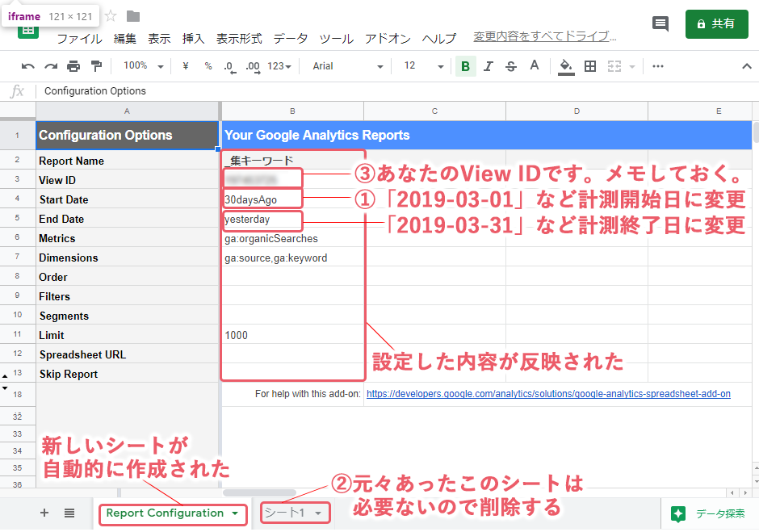This screenshot has width=759, height=532.
Task: Select the Skip Report label cell
Action: tap(128, 374)
